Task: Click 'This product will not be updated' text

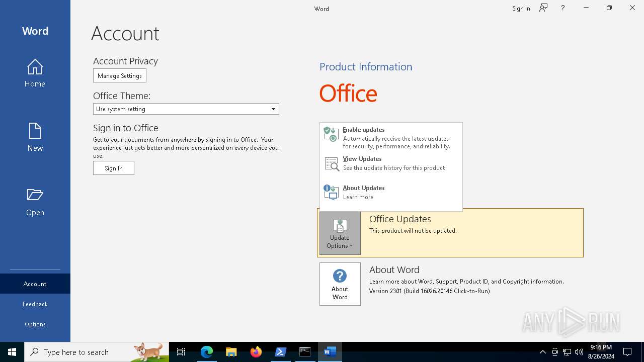Action: click(x=413, y=231)
